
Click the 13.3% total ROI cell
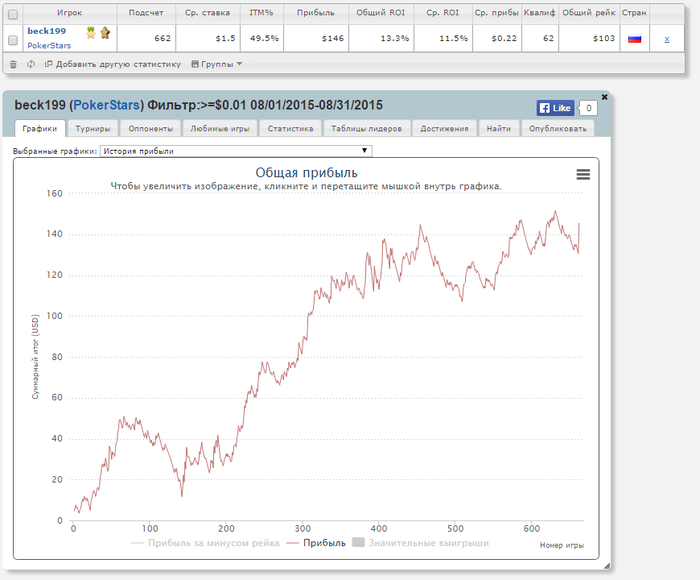coord(381,38)
